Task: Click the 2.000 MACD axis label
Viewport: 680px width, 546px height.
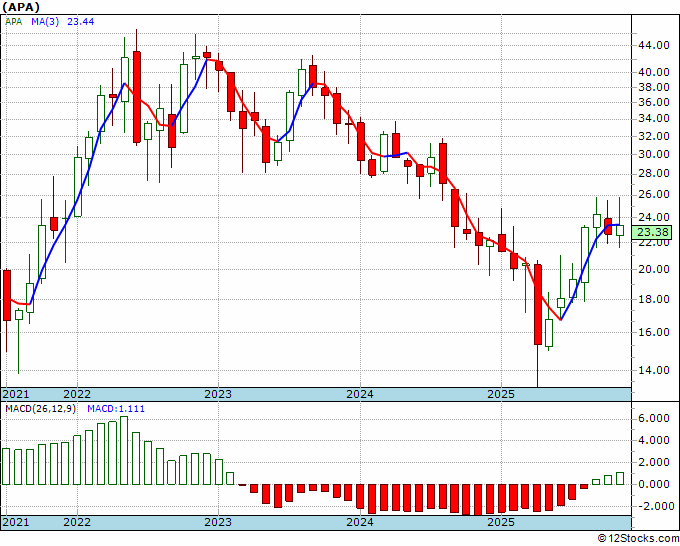Action: click(653, 462)
